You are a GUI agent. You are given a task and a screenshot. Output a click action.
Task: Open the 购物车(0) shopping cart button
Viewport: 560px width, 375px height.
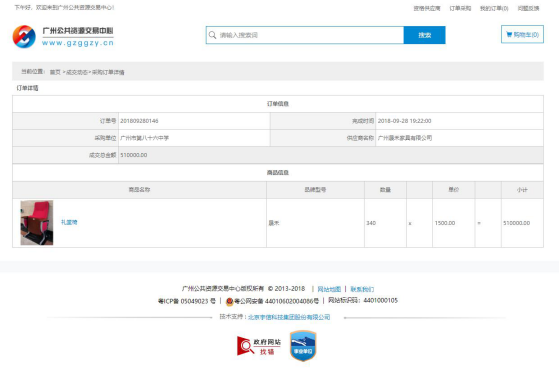[522, 34]
